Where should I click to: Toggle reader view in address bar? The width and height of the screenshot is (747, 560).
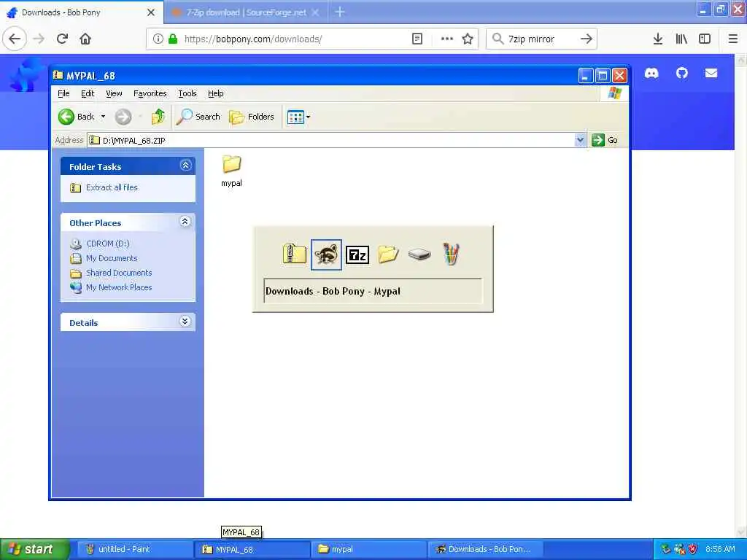point(417,39)
